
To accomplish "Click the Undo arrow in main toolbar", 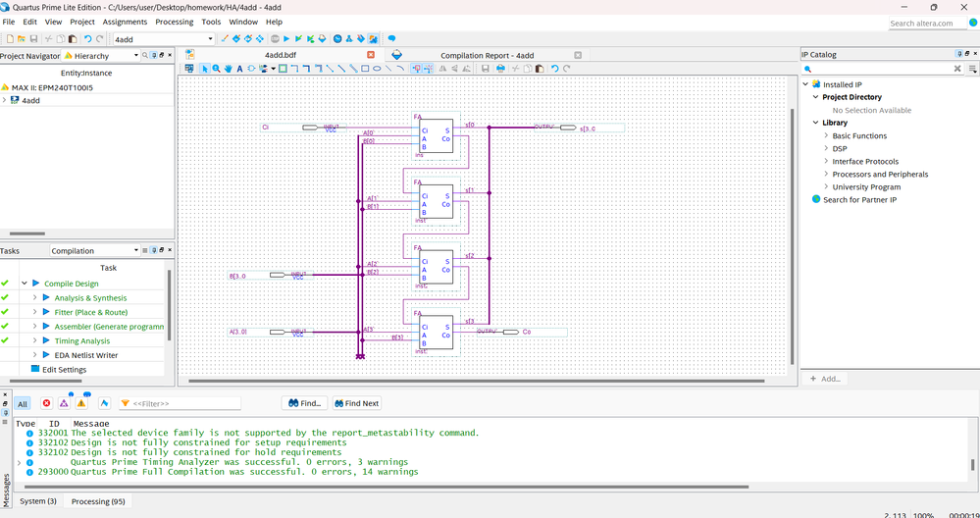I will 87,39.
